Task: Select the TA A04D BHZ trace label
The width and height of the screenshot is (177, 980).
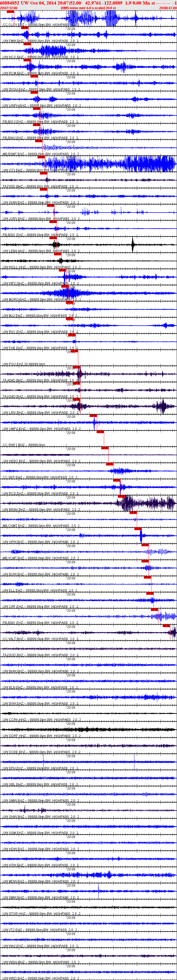Action: [41, 380]
